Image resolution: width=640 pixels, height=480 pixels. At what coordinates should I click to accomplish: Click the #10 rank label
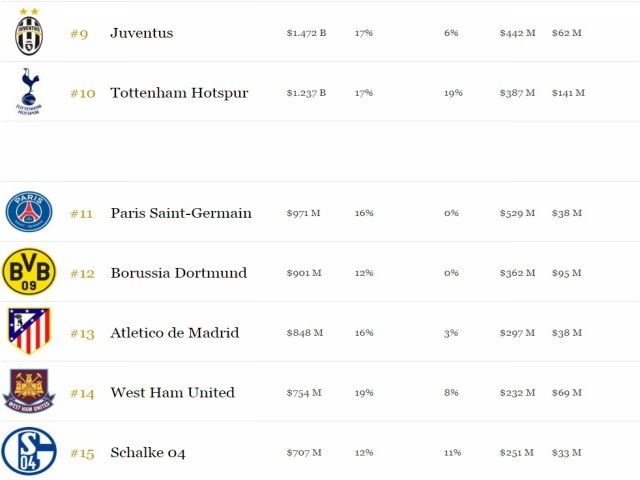coord(83,93)
